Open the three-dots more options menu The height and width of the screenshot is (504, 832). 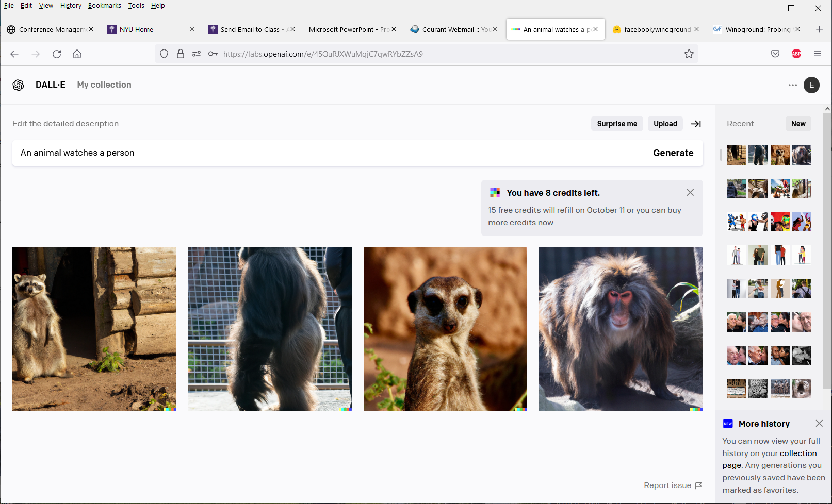[x=793, y=85]
